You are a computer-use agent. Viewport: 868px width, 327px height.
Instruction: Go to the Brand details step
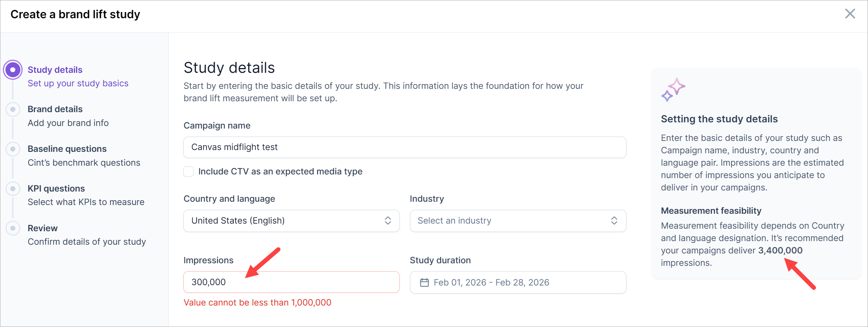55,109
